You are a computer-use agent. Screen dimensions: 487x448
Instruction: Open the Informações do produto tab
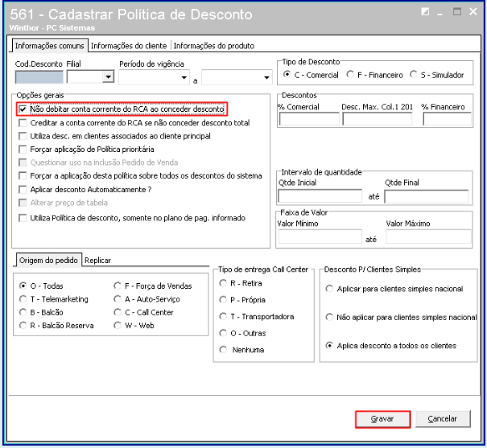click(x=213, y=46)
